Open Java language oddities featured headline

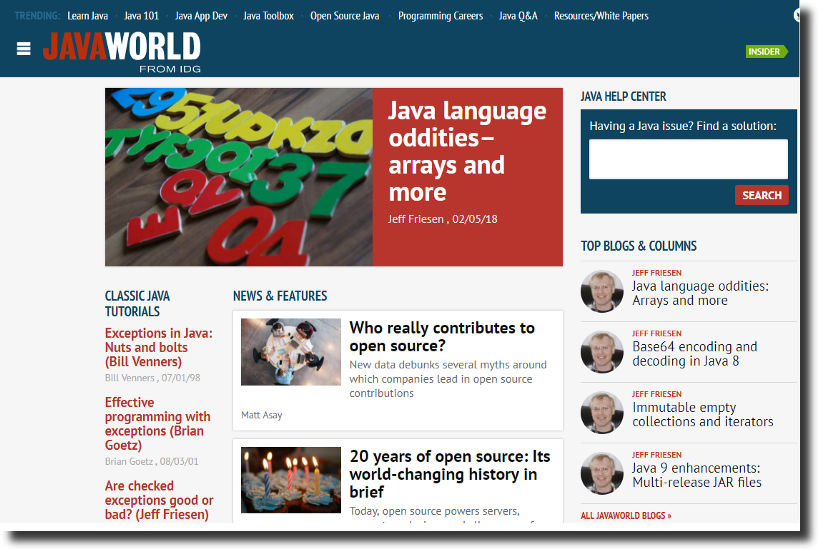point(467,151)
